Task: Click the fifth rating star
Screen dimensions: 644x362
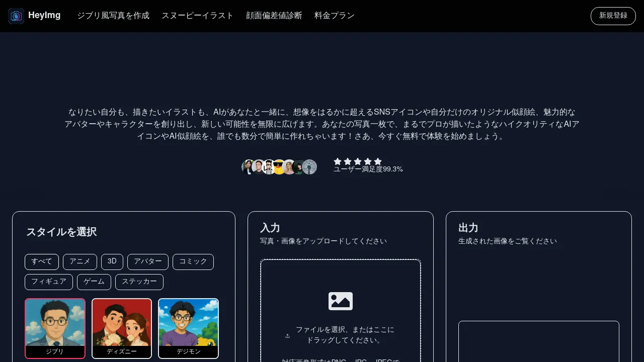Action: click(x=378, y=161)
